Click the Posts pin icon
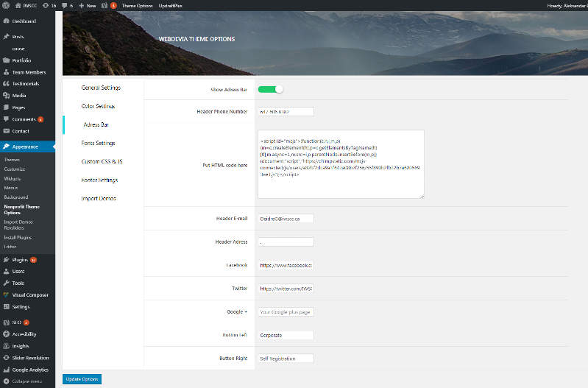Viewport: 588px width, 388px height. click(6, 37)
